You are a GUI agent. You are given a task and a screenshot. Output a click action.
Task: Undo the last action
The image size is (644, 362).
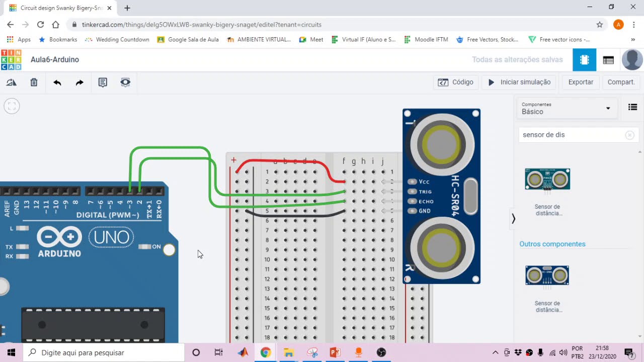click(x=57, y=82)
